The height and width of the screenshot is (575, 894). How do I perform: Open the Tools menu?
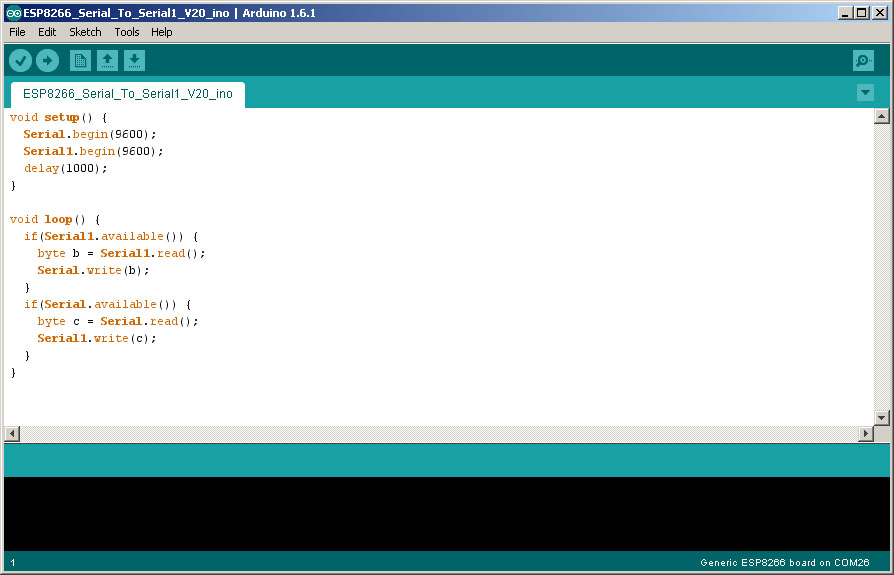pos(127,32)
